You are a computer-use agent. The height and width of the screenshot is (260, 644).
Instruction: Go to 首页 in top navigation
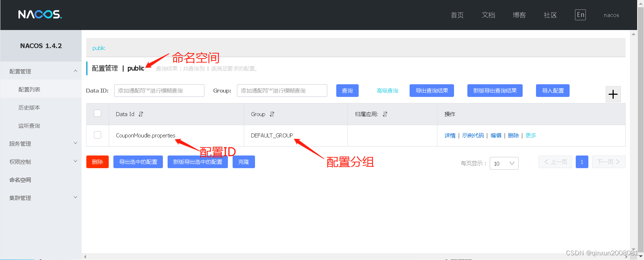pos(457,15)
